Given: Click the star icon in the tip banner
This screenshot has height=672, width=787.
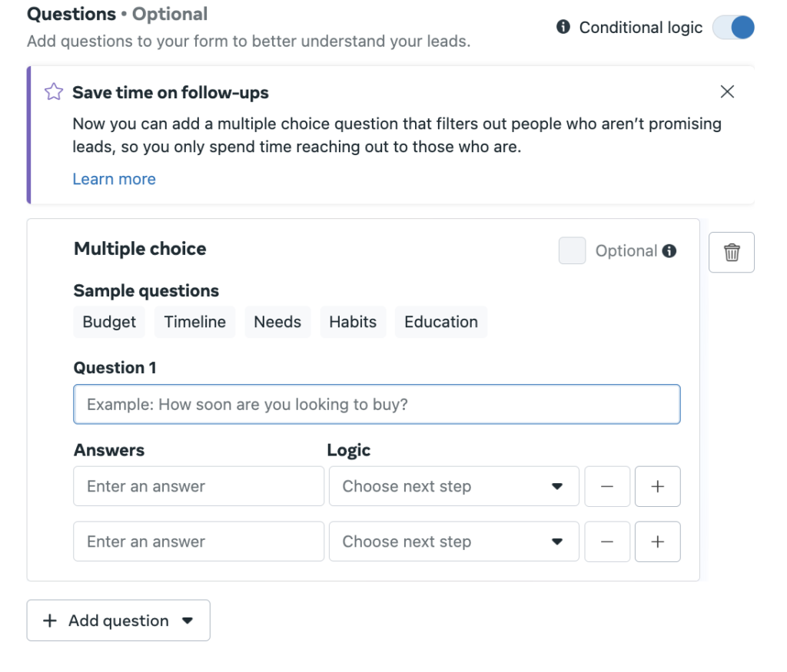Looking at the screenshot, I should [53, 93].
